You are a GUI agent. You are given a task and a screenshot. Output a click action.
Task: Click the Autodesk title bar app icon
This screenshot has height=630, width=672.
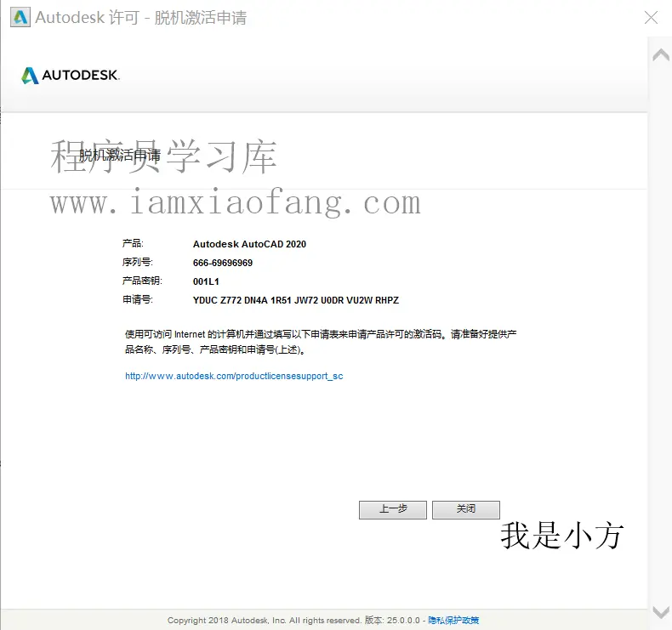(x=20, y=17)
